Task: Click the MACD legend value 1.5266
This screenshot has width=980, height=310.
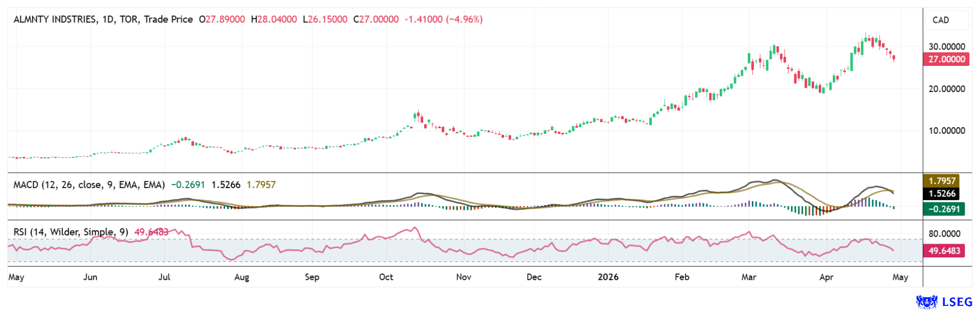Action: (x=226, y=185)
